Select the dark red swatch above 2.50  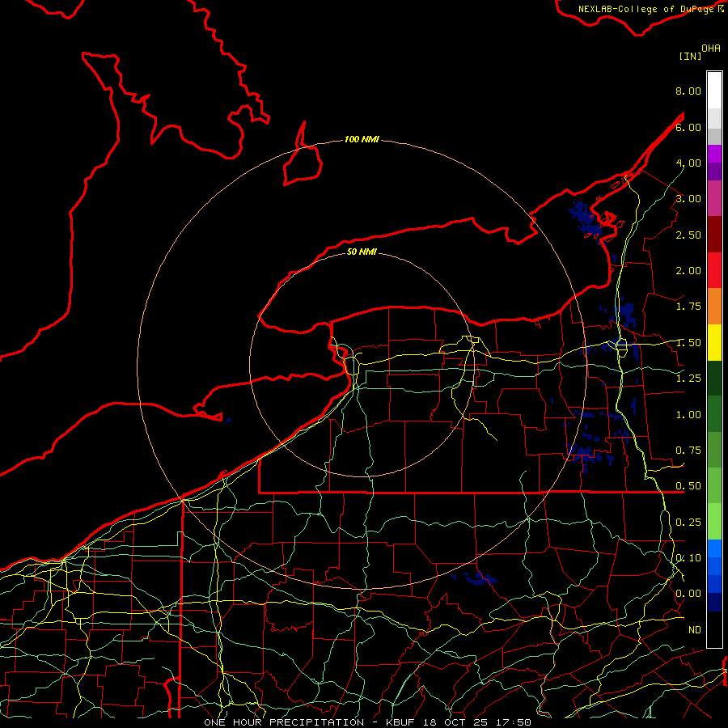[x=714, y=235]
